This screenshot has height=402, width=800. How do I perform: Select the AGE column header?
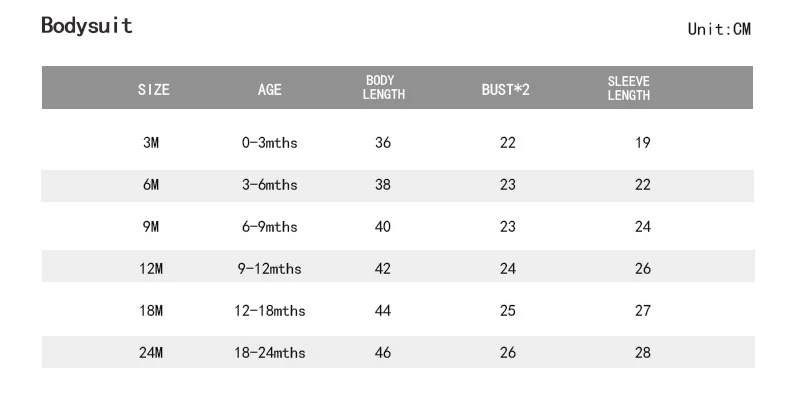[x=269, y=90]
